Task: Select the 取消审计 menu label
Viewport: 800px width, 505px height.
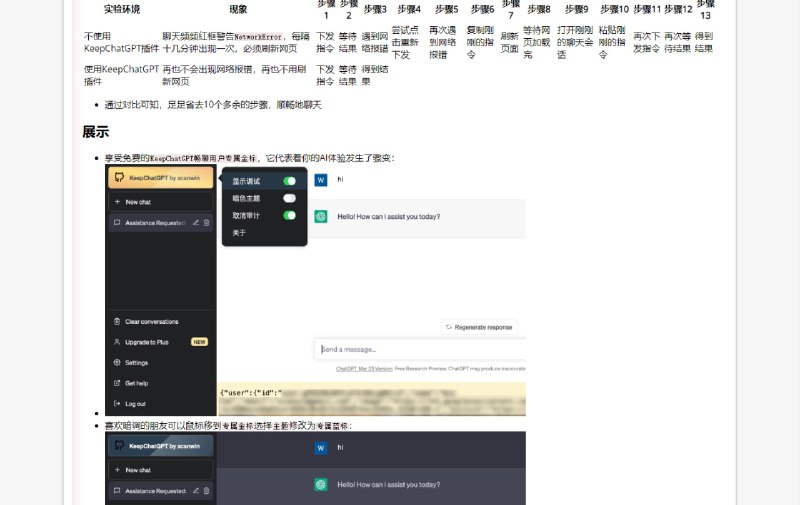Action: pyautogui.click(x=246, y=215)
